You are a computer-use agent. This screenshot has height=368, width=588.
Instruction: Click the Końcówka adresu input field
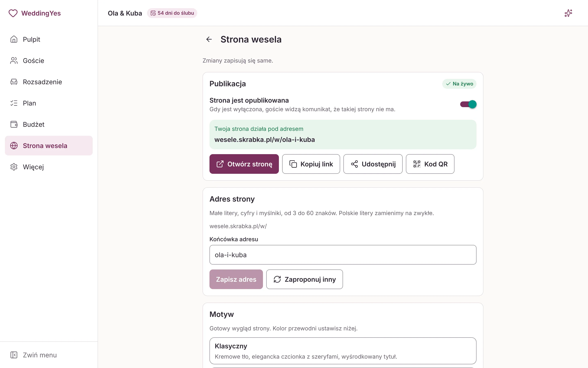coord(343,255)
